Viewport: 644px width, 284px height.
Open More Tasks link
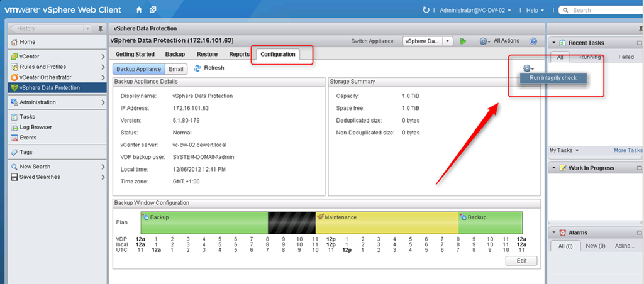(x=628, y=150)
